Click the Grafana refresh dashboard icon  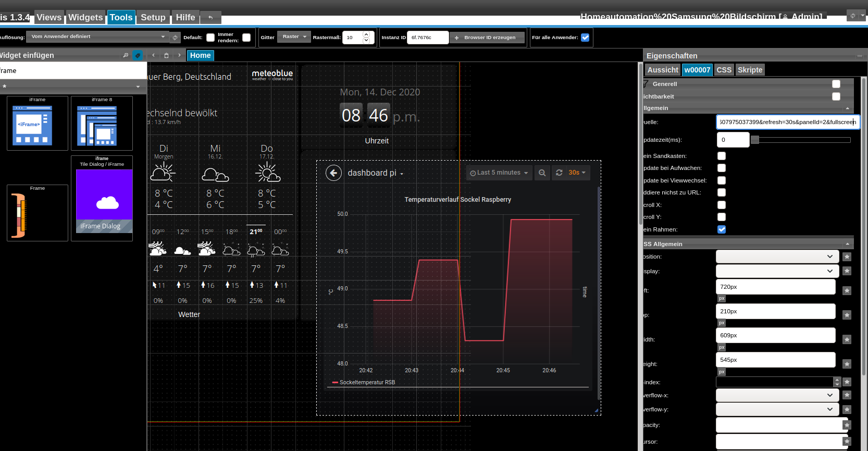click(559, 173)
